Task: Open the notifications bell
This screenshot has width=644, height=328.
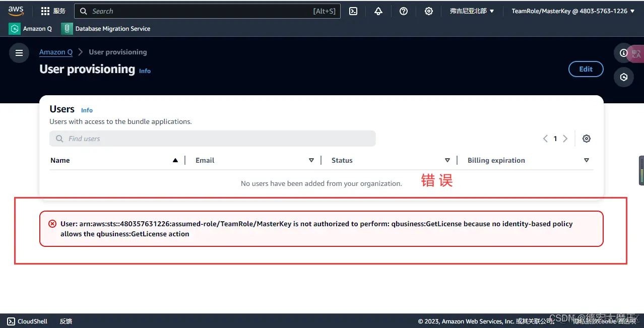Action: [378, 11]
